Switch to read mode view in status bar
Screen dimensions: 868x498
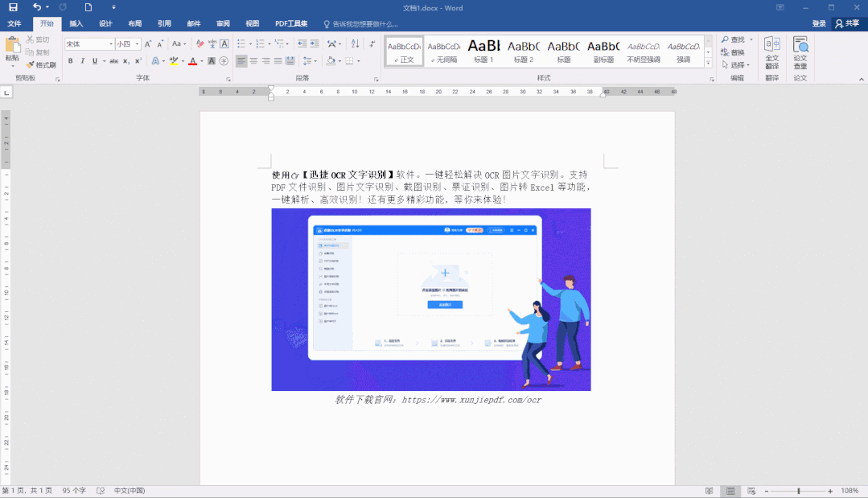710,491
